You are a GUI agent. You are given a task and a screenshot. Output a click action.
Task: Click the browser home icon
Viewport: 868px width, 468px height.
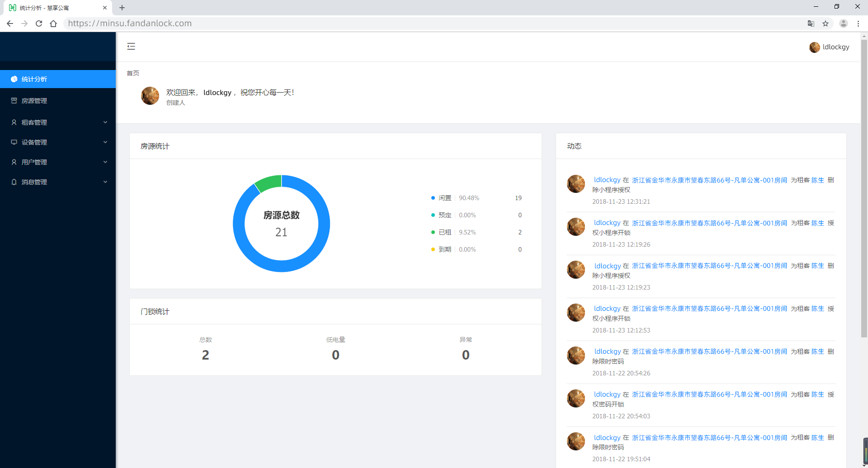[53, 23]
